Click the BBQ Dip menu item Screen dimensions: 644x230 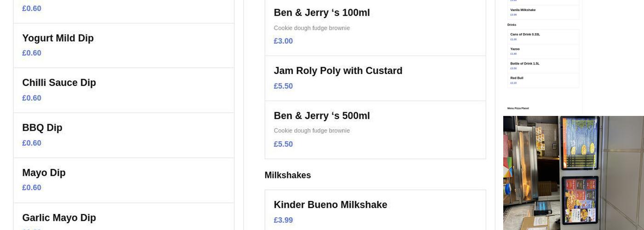pyautogui.click(x=42, y=128)
